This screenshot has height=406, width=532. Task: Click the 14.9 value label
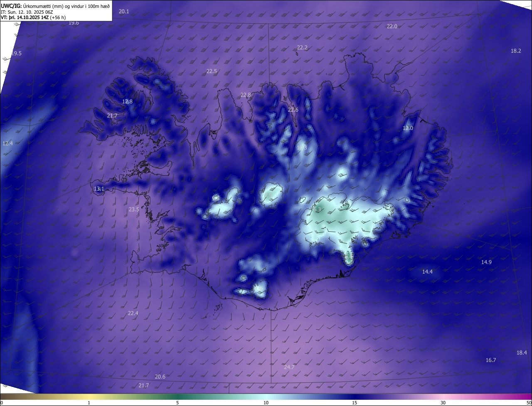(x=486, y=262)
